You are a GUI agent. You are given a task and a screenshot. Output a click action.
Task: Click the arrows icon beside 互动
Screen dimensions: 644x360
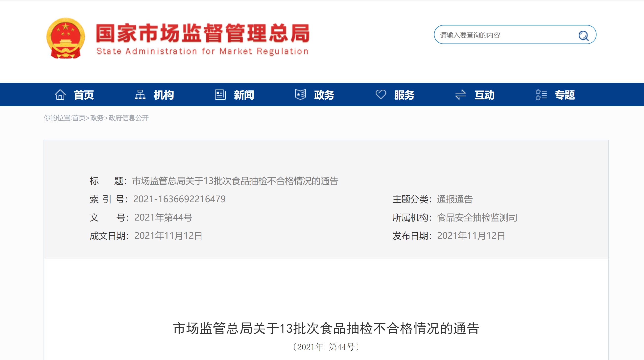tap(460, 95)
